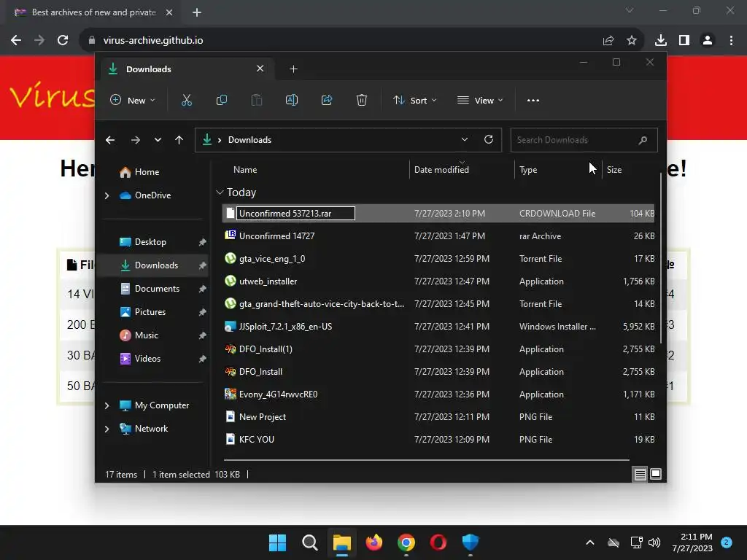
Task: Select Evony_4G14rwvcRE0 application file
Action: point(438,394)
